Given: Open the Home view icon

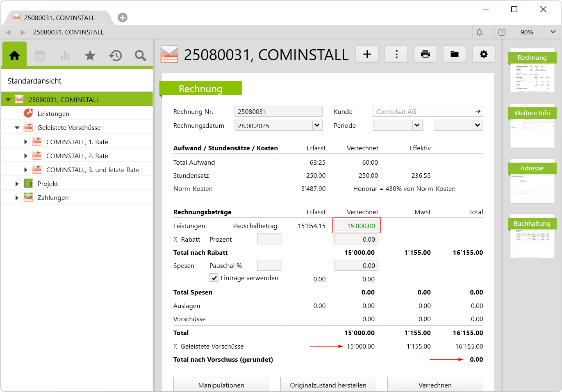Looking at the screenshot, I should point(15,55).
